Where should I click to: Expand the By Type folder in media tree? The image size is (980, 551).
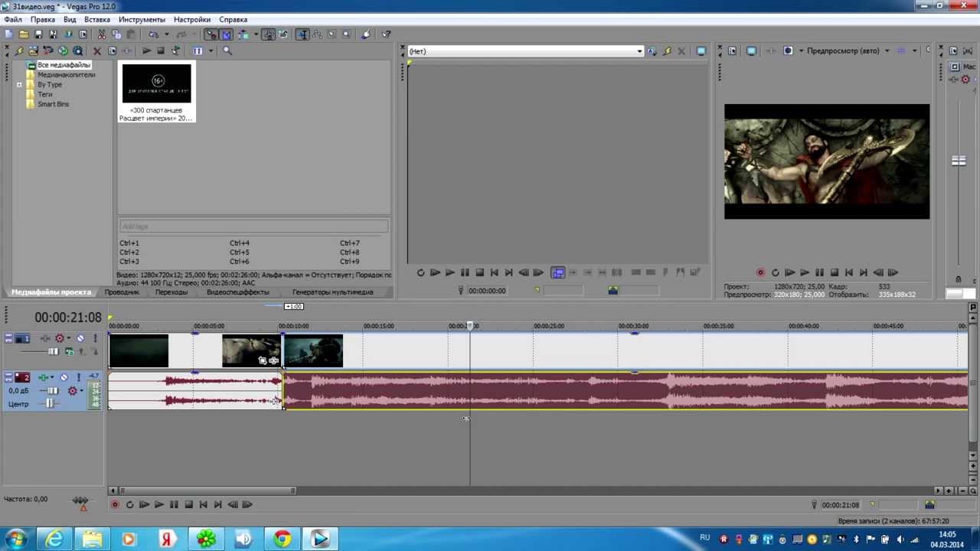(x=19, y=85)
